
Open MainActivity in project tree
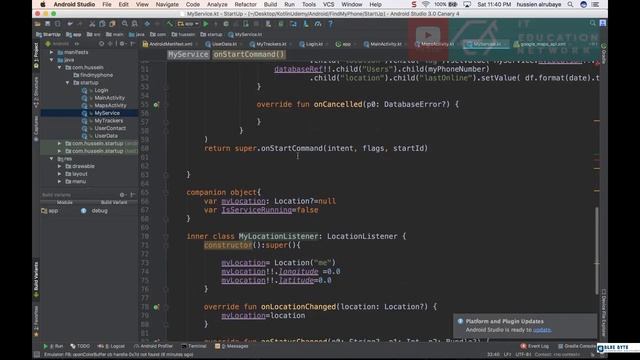pyautogui.click(x=109, y=98)
